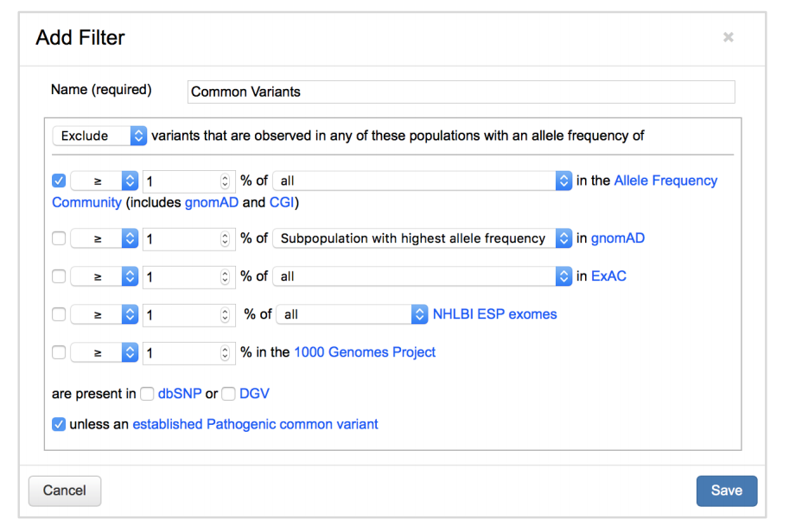This screenshot has height=532, width=802.
Task: Enable the ExAC frequency filter checkbox
Action: tap(59, 276)
